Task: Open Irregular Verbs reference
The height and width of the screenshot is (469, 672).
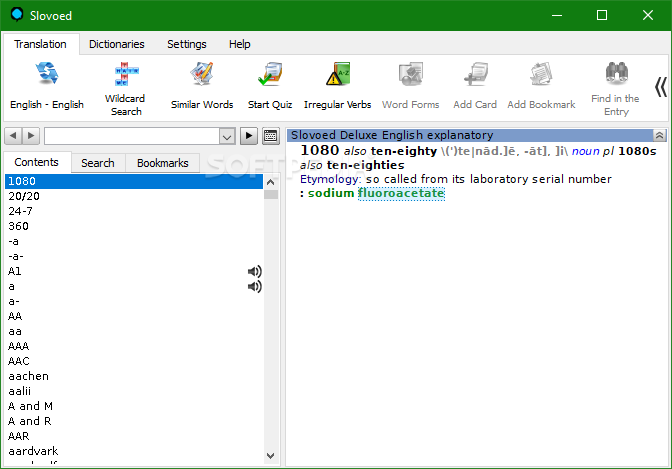Action: click(x=338, y=86)
